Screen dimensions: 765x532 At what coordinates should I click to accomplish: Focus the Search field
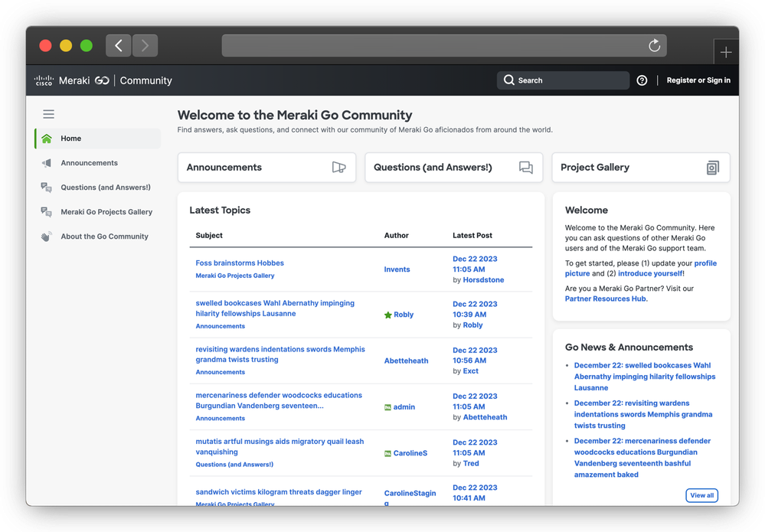(x=563, y=80)
